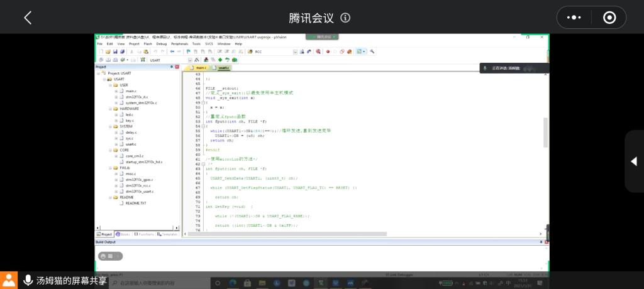Open README.TXT in the project tree

tap(132, 203)
